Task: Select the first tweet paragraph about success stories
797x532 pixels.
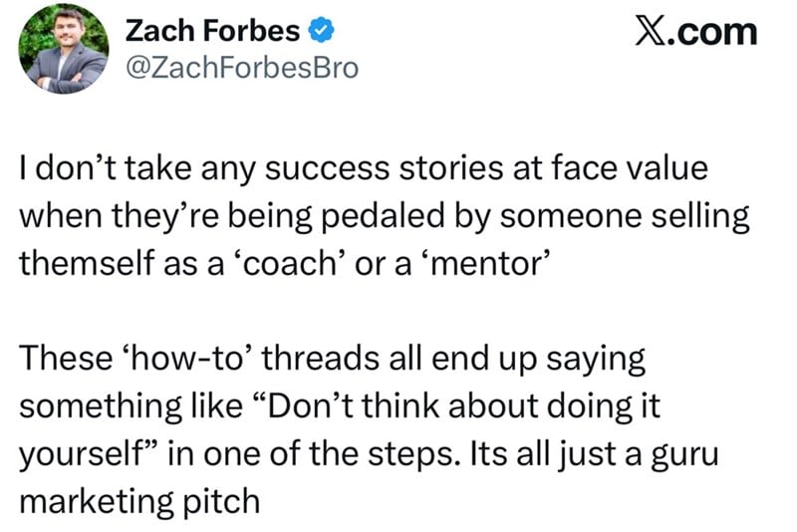Action: point(385,216)
